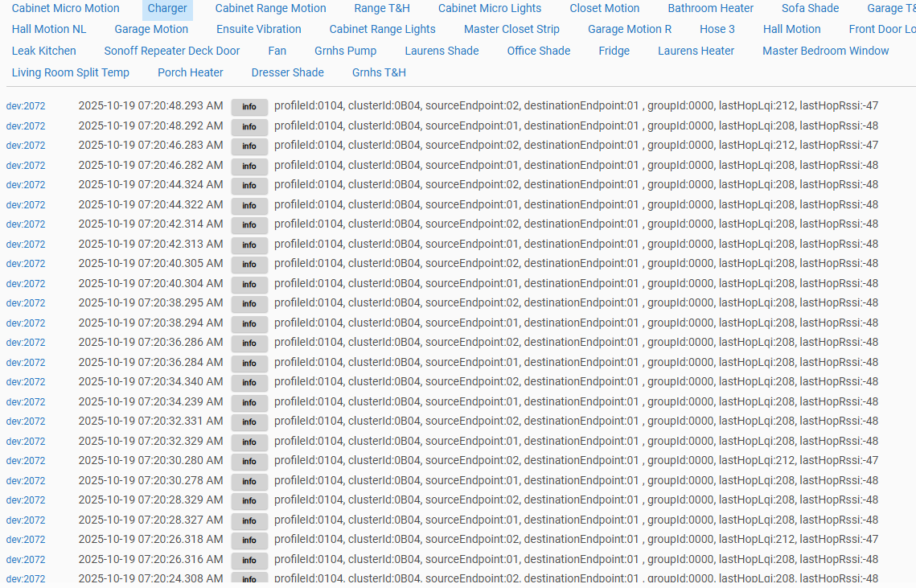
Task: Select Sonoff Repeater Deck Door filter
Action: [x=172, y=51]
